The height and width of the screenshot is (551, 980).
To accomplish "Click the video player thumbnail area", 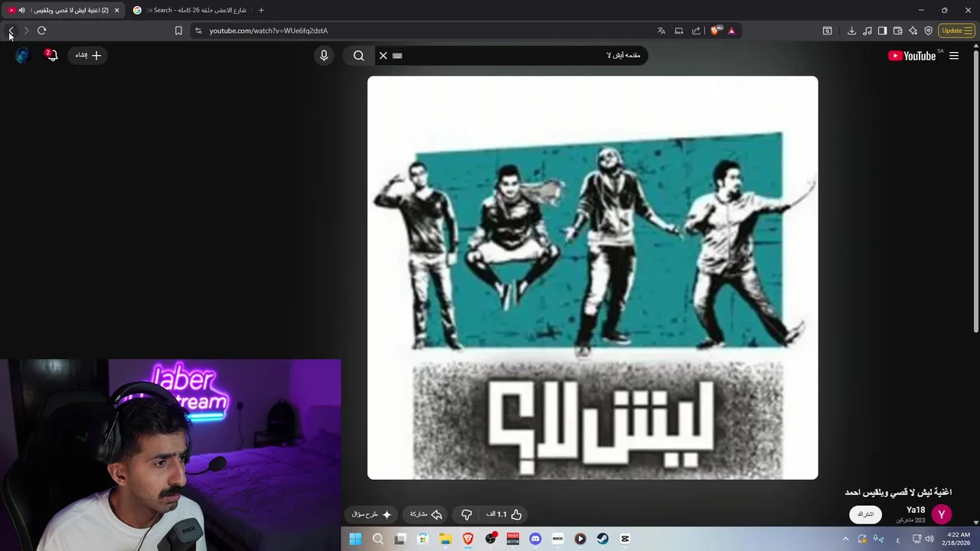I will (593, 278).
